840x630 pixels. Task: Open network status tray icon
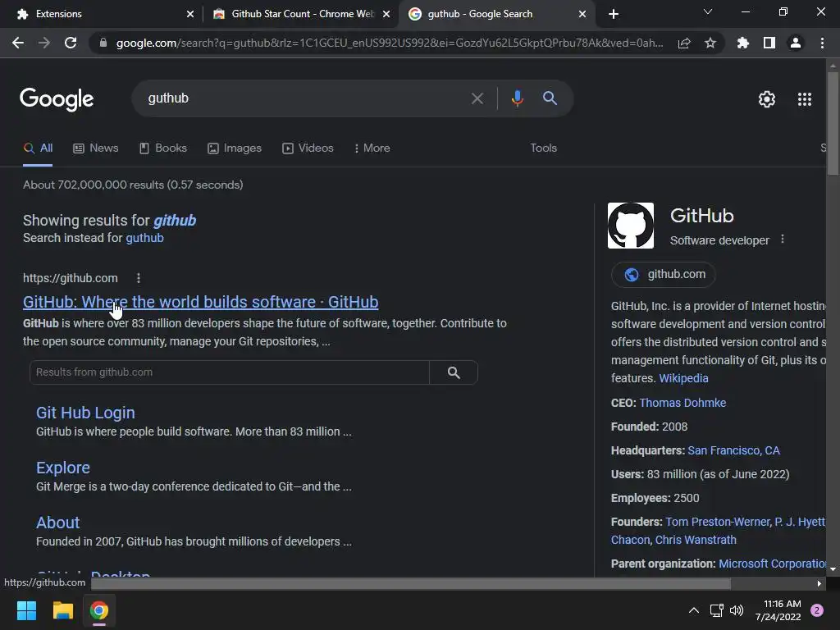tap(716, 610)
